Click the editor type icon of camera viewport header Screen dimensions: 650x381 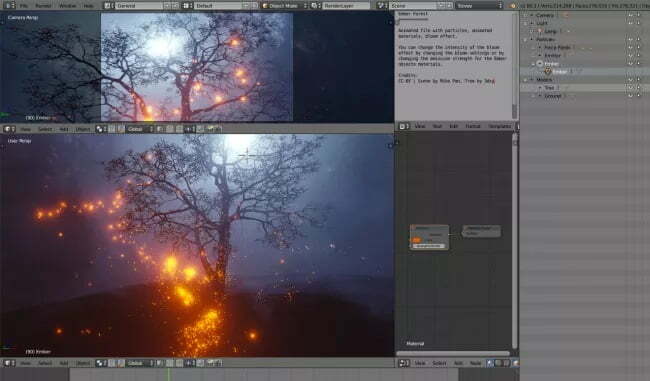[x=9, y=129]
